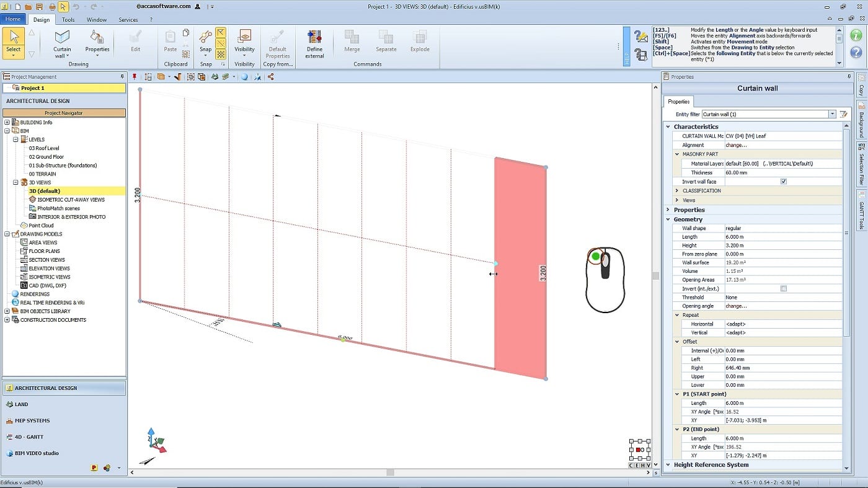Switch to the Home ribbon tab
This screenshot has height=488, width=868.
[x=14, y=19]
